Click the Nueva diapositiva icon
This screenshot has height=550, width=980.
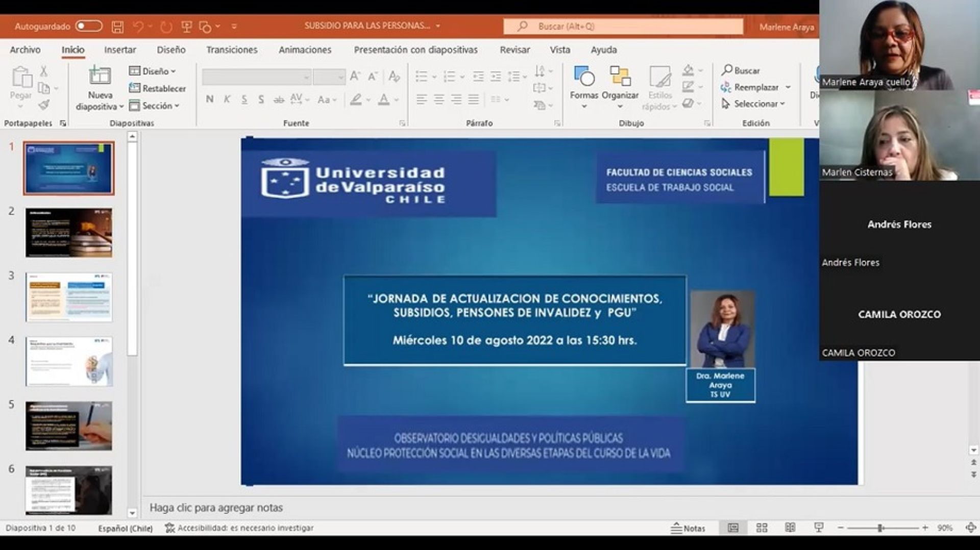100,77
